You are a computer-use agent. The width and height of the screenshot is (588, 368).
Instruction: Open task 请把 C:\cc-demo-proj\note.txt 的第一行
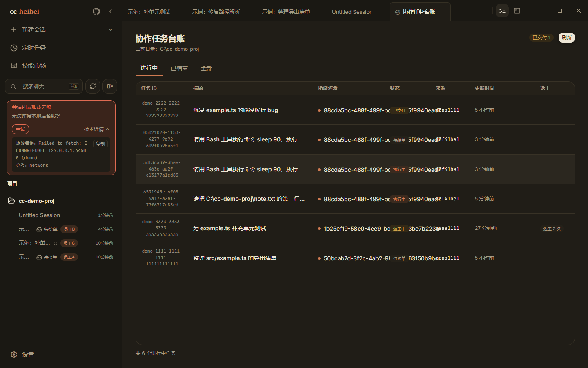pos(355,199)
